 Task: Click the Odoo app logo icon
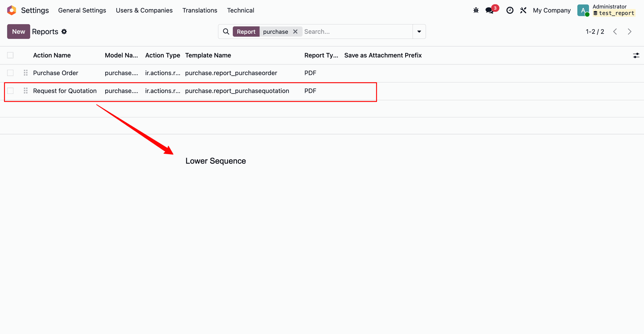[x=12, y=10]
